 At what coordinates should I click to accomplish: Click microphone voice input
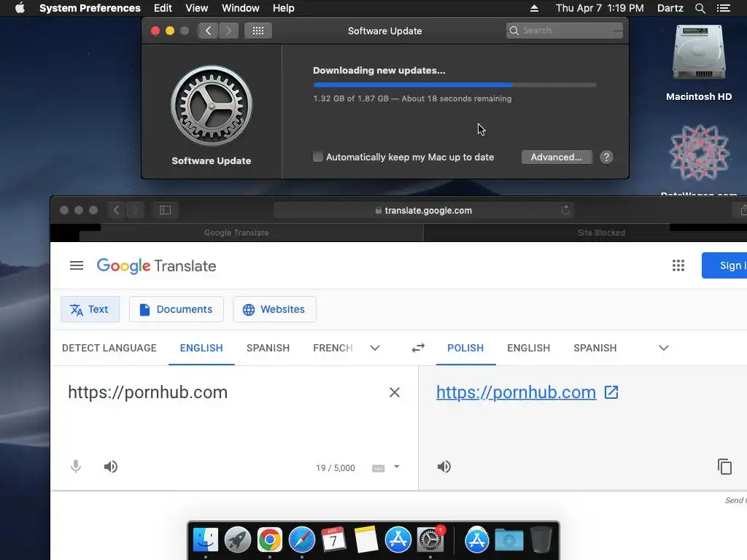pyautogui.click(x=76, y=467)
